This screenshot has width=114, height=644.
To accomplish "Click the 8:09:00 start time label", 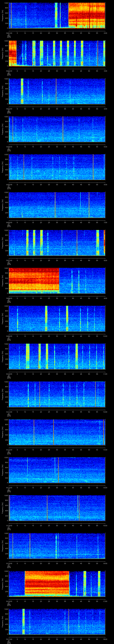I will [x=9, y=336].
